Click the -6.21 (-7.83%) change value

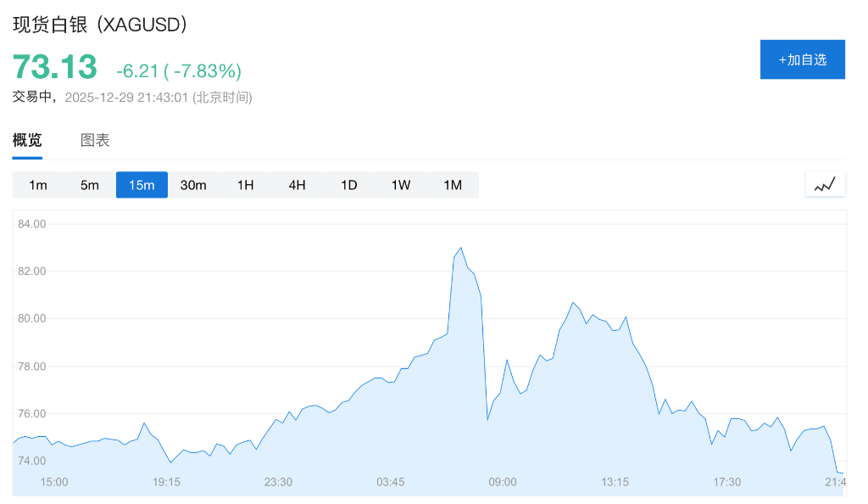[179, 70]
